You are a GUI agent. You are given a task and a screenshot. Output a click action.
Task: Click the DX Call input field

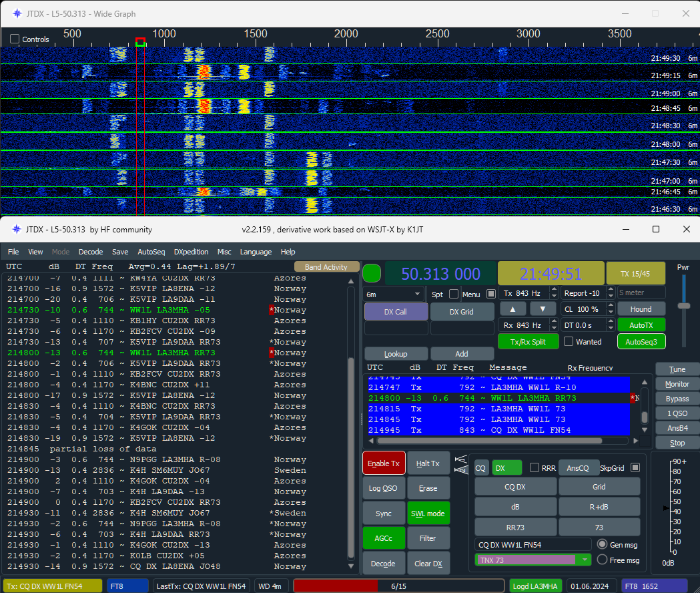(396, 328)
